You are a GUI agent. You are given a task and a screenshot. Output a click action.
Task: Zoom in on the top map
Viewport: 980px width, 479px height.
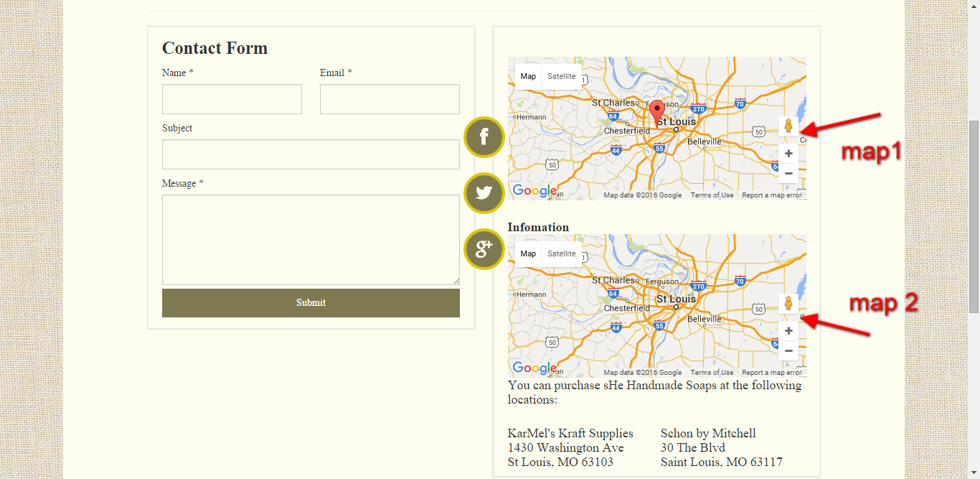tap(788, 154)
